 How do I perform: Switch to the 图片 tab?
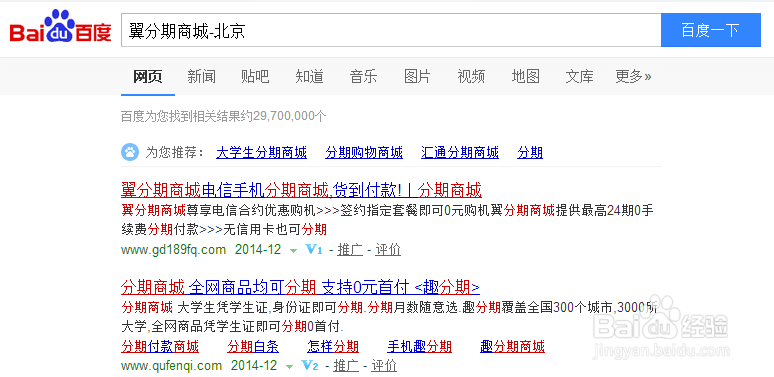pyautogui.click(x=417, y=76)
